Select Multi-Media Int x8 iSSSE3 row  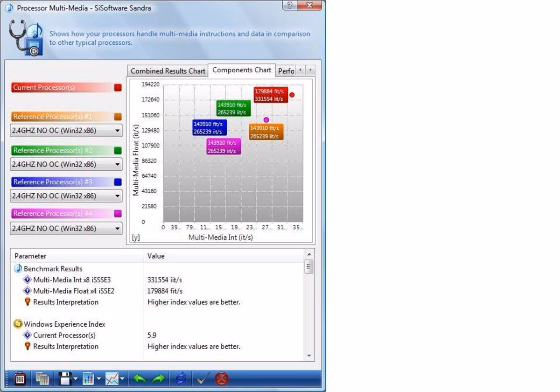157,280
